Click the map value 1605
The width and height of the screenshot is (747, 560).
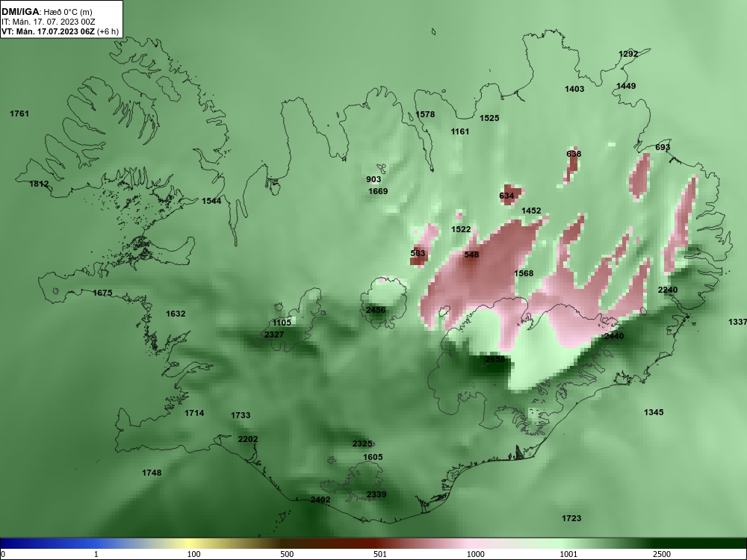(373, 457)
